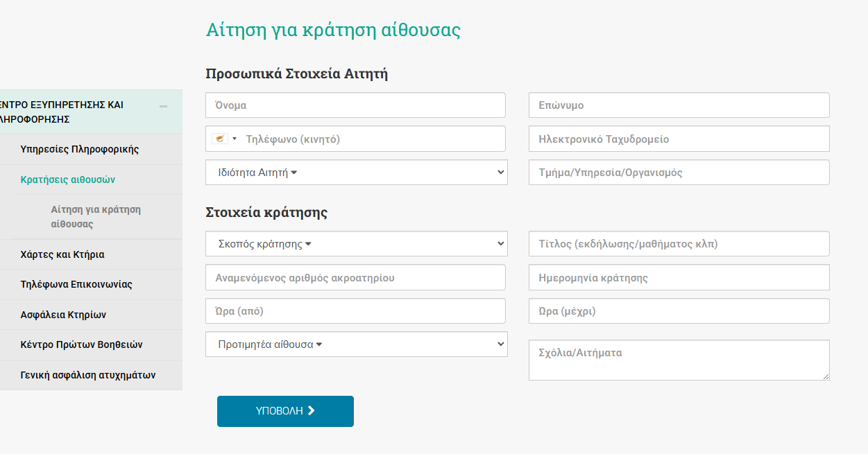Viewport: 868px width, 454px height.
Task: Open the Ιδιότητα Αιτητή dropdown
Action: tap(356, 173)
